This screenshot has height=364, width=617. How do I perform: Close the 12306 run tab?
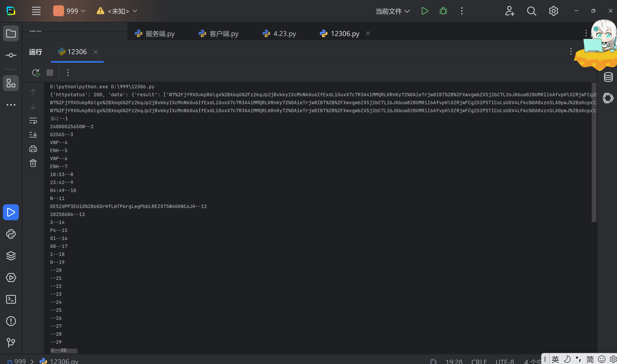(96, 52)
